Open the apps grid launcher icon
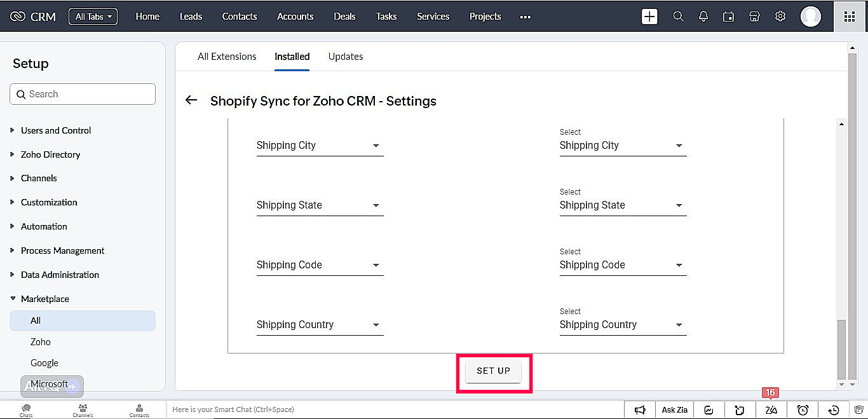 click(850, 17)
